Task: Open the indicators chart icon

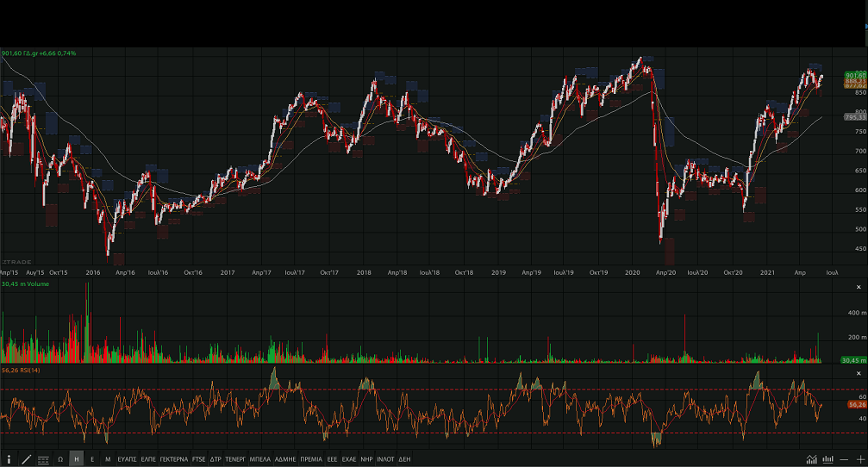Action: (811, 459)
